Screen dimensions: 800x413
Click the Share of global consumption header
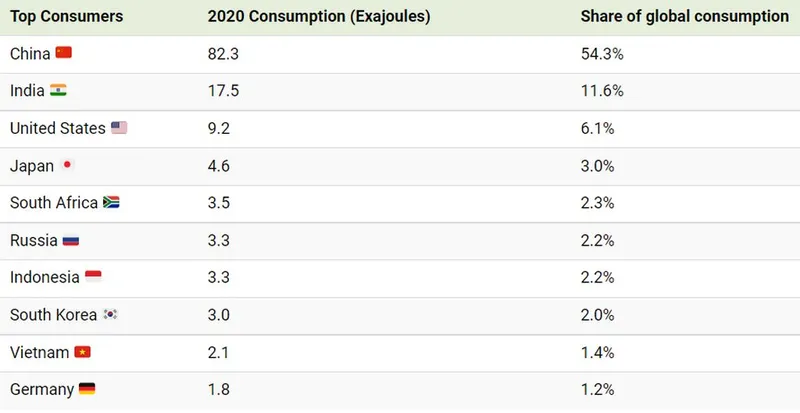click(x=684, y=16)
